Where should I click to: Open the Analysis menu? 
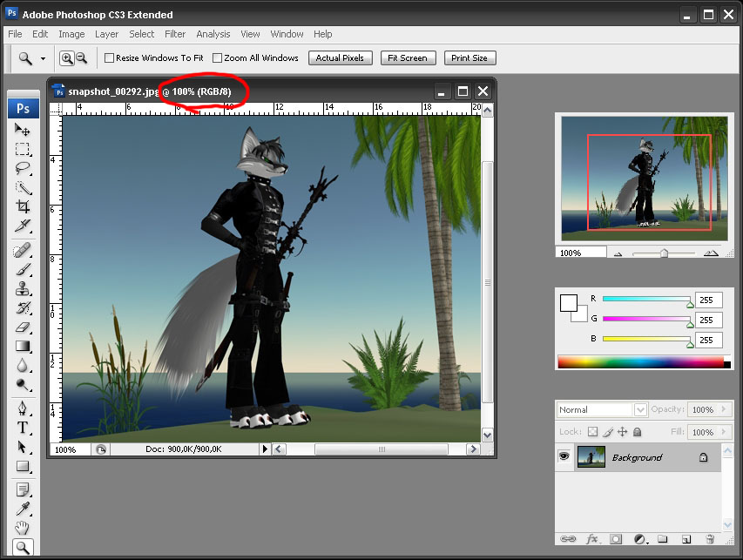(213, 34)
